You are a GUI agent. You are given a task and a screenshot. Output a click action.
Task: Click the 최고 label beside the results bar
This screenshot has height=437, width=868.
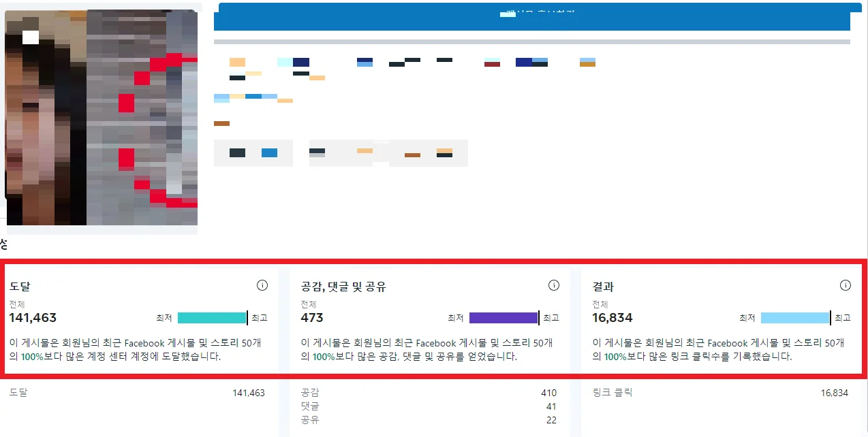click(843, 317)
